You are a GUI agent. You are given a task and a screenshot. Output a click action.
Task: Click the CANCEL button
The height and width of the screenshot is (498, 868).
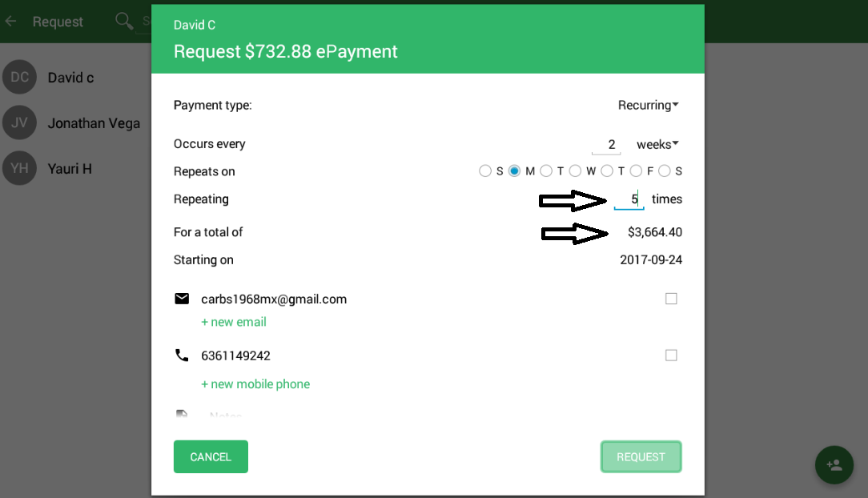pos(211,456)
